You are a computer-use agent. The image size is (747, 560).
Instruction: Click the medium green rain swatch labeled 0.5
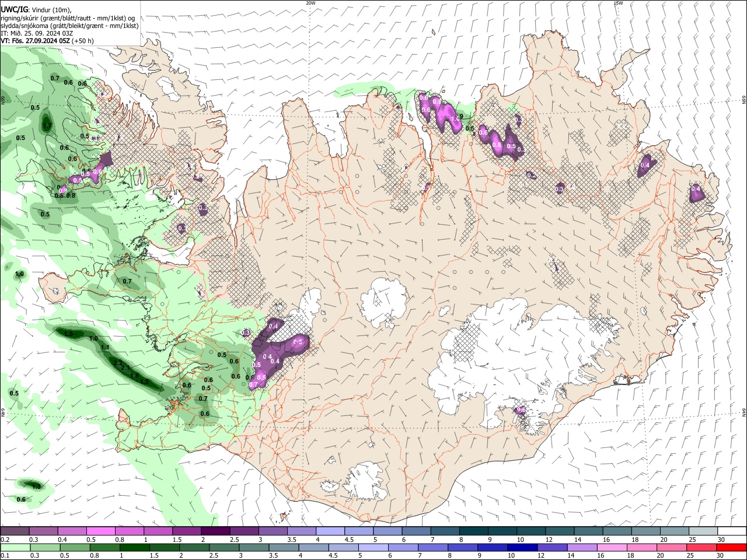(x=75, y=547)
